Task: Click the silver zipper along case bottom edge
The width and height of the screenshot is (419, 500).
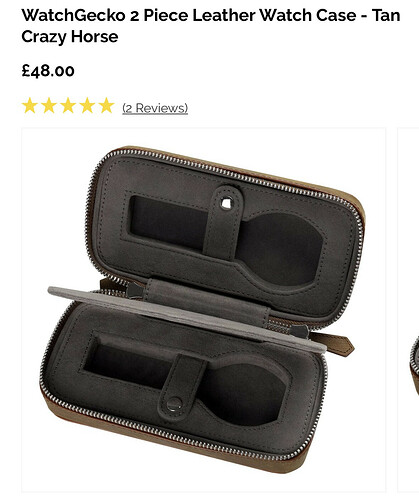Action: (x=173, y=432)
